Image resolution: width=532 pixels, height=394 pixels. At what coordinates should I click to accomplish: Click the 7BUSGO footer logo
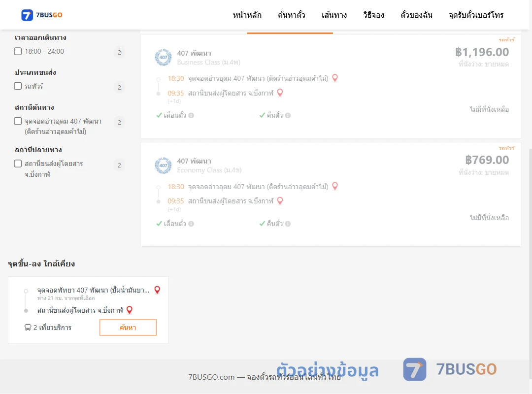[x=450, y=369]
